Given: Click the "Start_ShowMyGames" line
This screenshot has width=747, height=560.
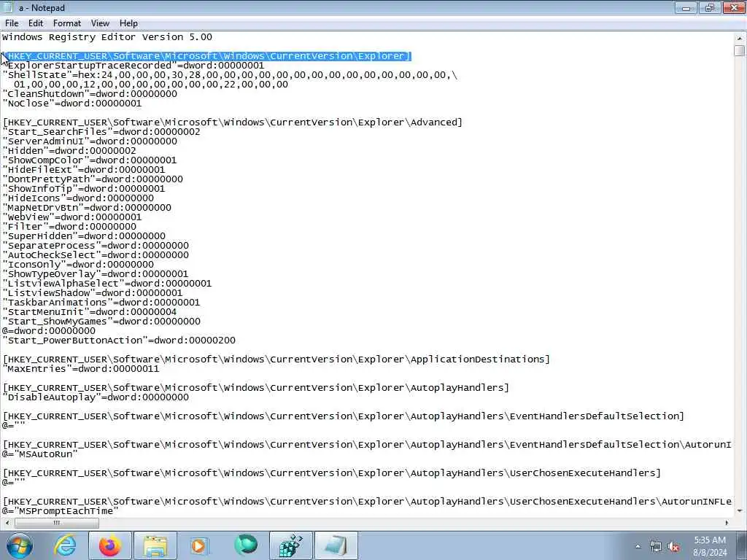Looking at the screenshot, I should click(x=101, y=322).
